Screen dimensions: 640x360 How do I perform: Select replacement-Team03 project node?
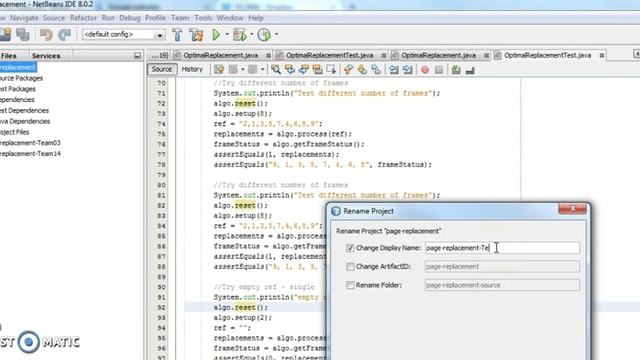(30, 143)
